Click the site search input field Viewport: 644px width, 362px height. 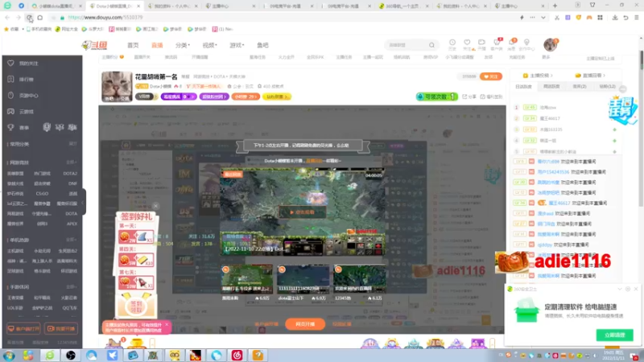point(407,45)
